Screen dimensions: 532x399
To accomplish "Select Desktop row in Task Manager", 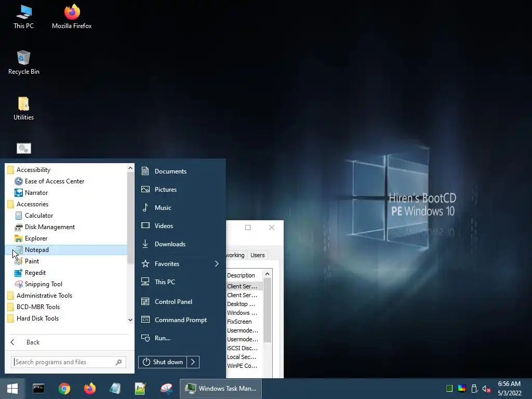I will tap(241, 304).
